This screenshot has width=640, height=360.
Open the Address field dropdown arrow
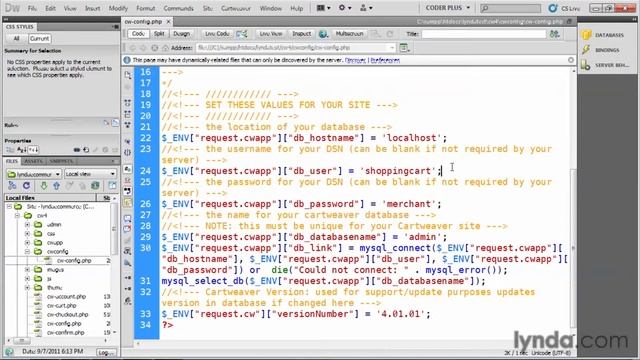(392, 48)
